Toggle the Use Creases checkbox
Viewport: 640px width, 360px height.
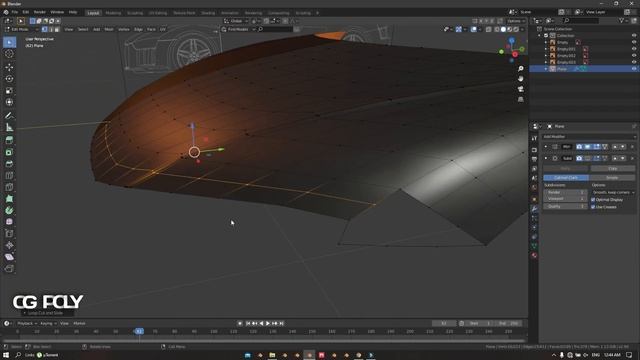(593, 207)
